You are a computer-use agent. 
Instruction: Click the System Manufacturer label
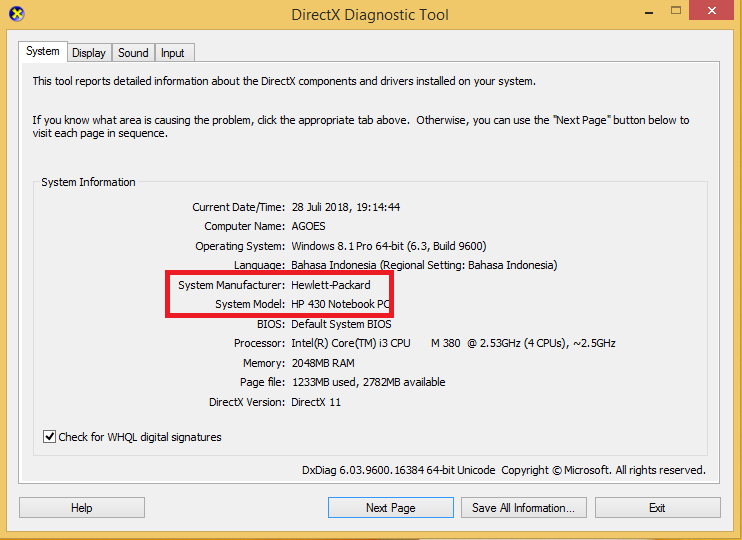pos(231,285)
